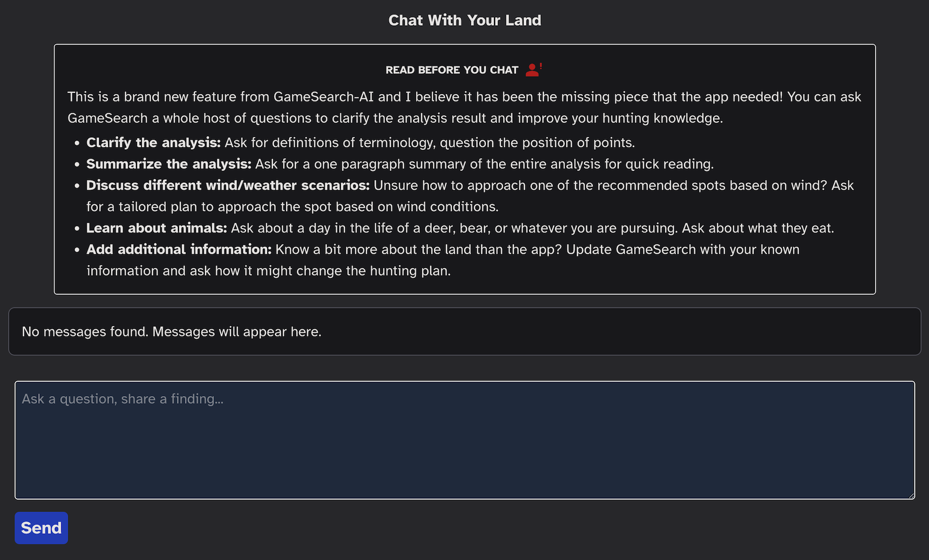Select the 'Chat With Your Land' title

(x=464, y=20)
